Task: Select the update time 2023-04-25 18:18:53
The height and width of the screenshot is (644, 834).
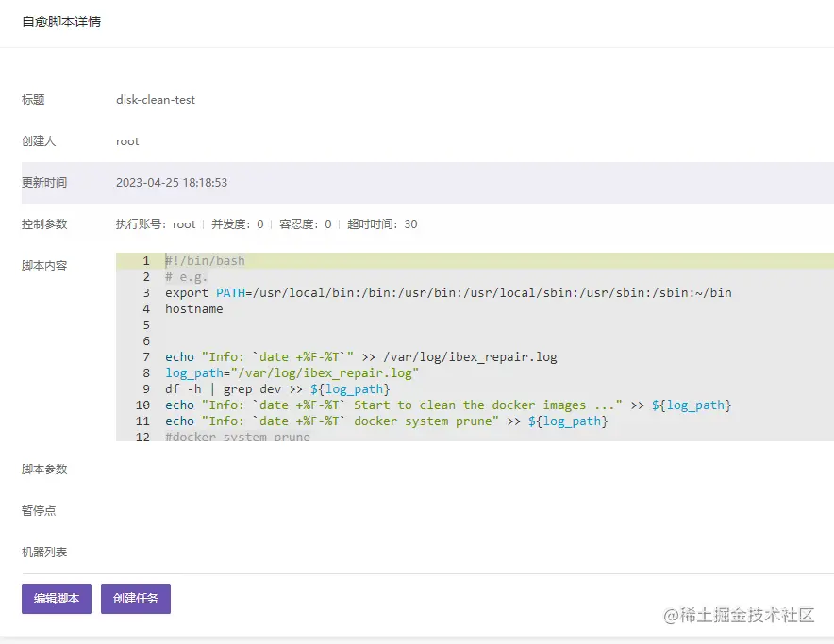Action: pyautogui.click(x=172, y=182)
